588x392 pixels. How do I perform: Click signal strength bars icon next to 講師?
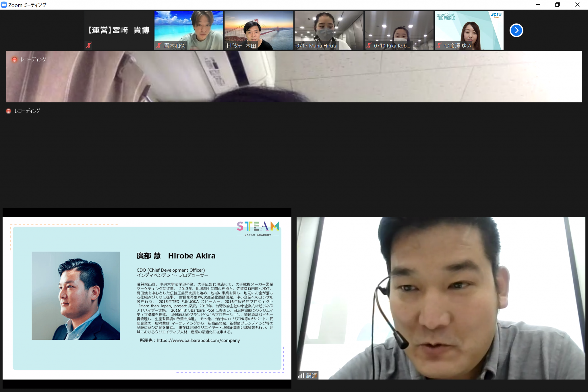(301, 375)
